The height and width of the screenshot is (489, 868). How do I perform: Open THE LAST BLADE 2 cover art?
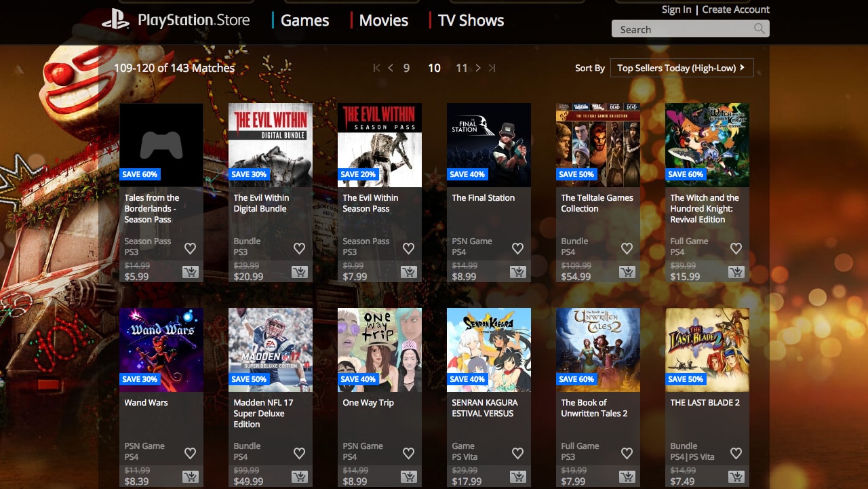(x=707, y=350)
